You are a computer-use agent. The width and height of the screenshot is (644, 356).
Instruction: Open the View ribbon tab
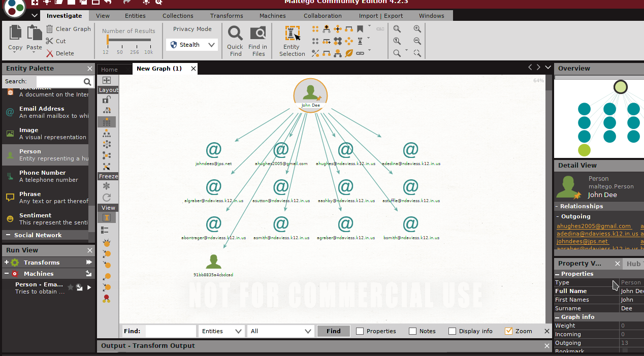[103, 16]
